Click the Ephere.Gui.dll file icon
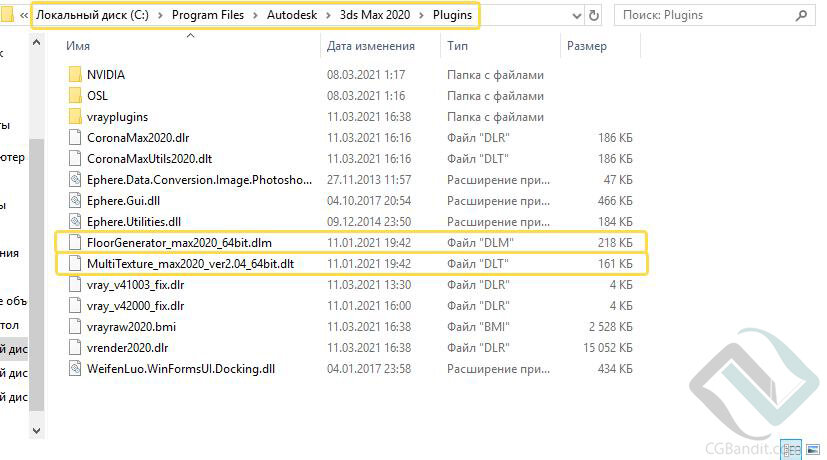Screen dimensions: 827x460 [x=75, y=200]
